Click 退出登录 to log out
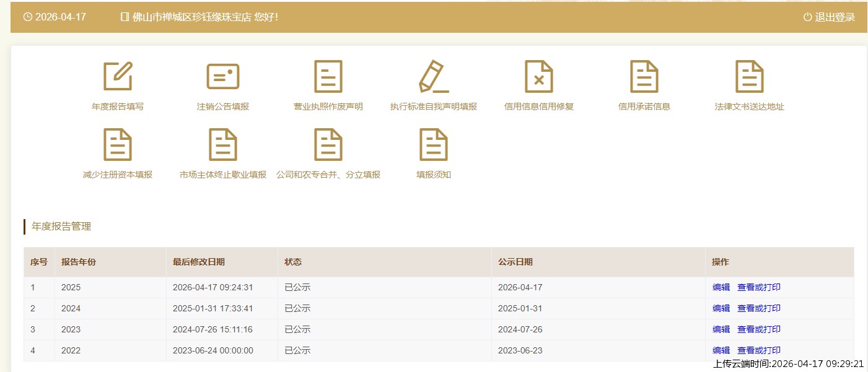This screenshot has height=372, width=868. coord(829,17)
